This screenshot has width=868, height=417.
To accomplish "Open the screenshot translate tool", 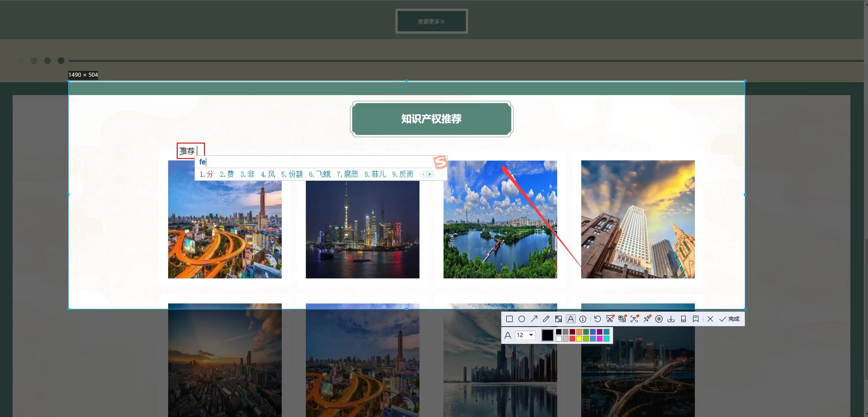I will [x=622, y=319].
